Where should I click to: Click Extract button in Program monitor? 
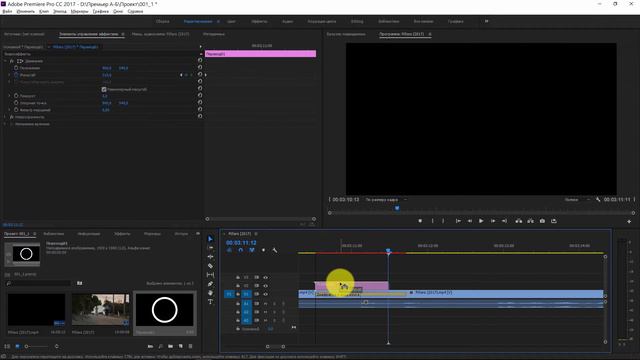pos(530,221)
